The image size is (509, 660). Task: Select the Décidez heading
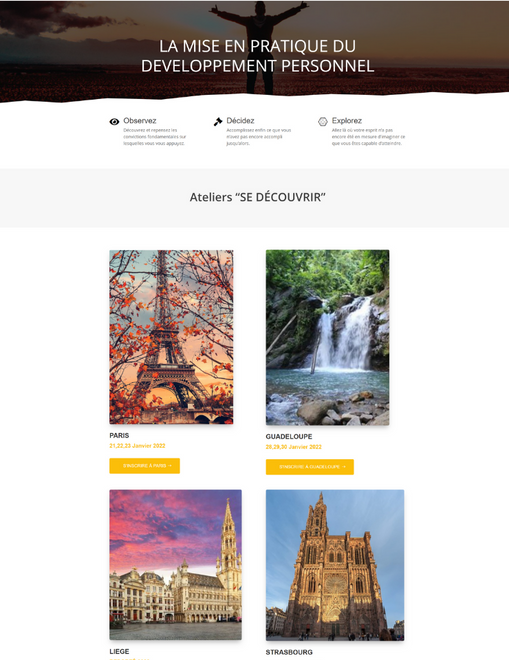(x=240, y=120)
